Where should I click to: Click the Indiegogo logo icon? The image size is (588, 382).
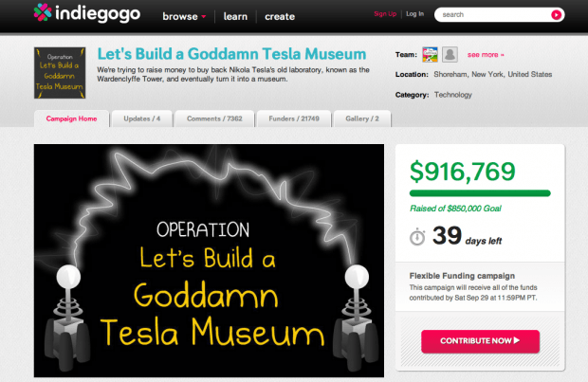(45, 13)
